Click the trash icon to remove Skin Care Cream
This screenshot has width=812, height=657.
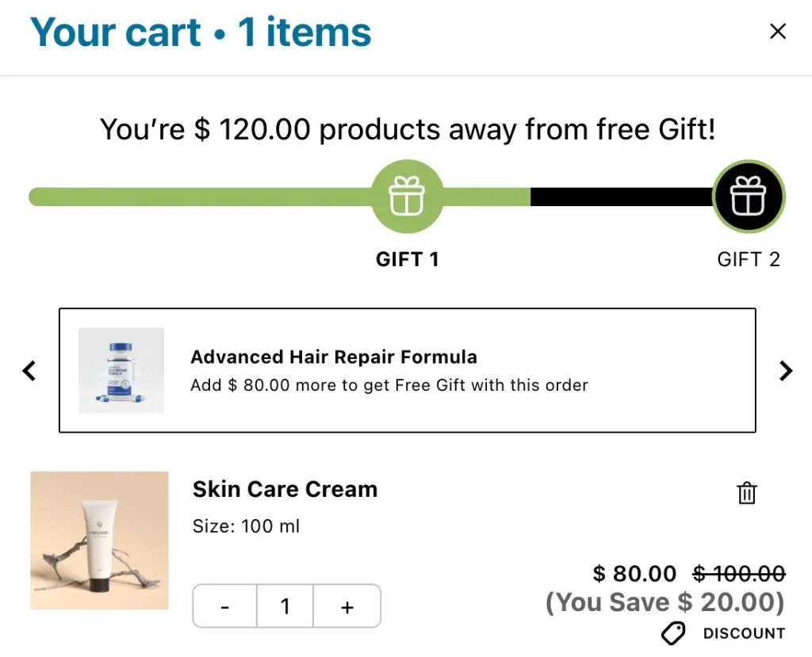click(x=746, y=493)
